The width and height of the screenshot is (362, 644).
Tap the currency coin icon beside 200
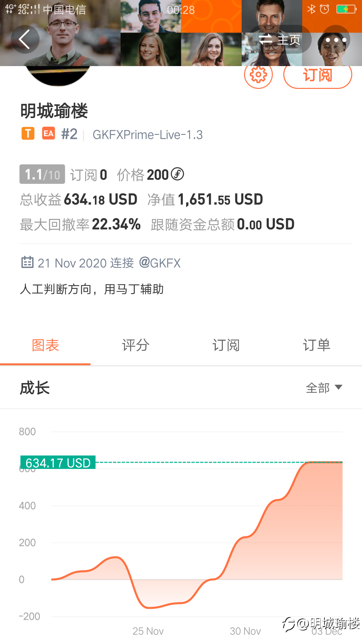pyautogui.click(x=177, y=174)
